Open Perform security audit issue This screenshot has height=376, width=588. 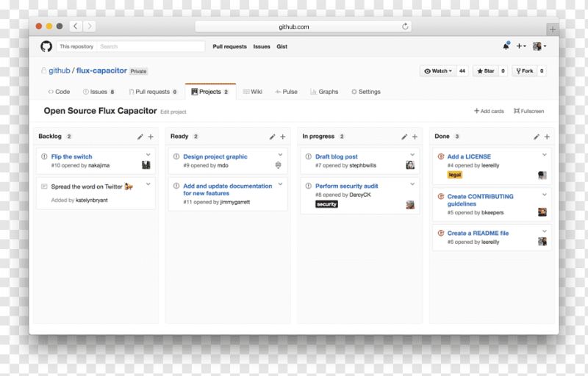pos(346,186)
